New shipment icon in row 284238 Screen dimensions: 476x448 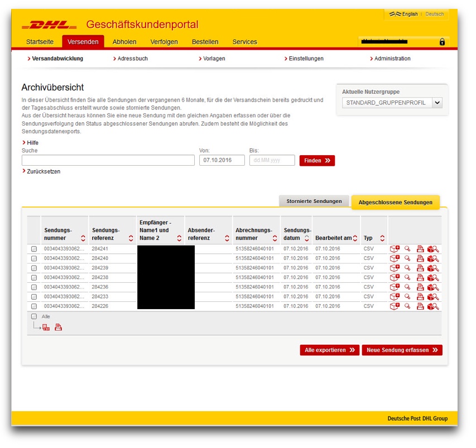pyautogui.click(x=395, y=278)
